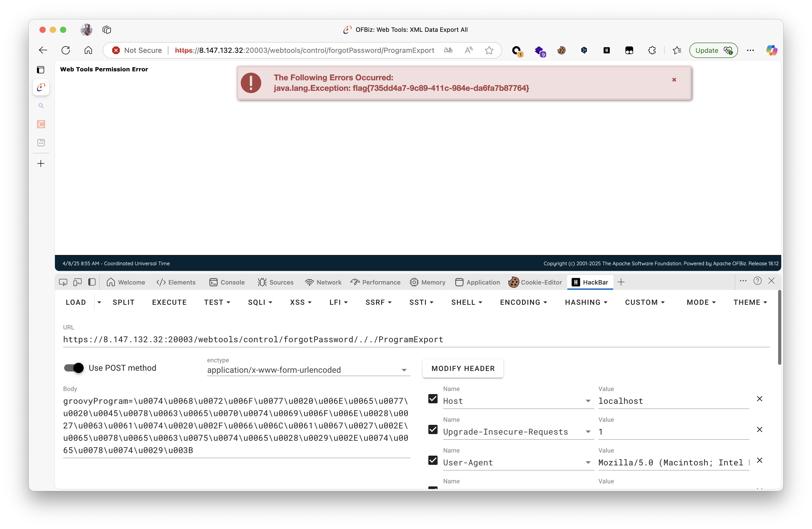Open the Copilot sidebar

click(771, 50)
